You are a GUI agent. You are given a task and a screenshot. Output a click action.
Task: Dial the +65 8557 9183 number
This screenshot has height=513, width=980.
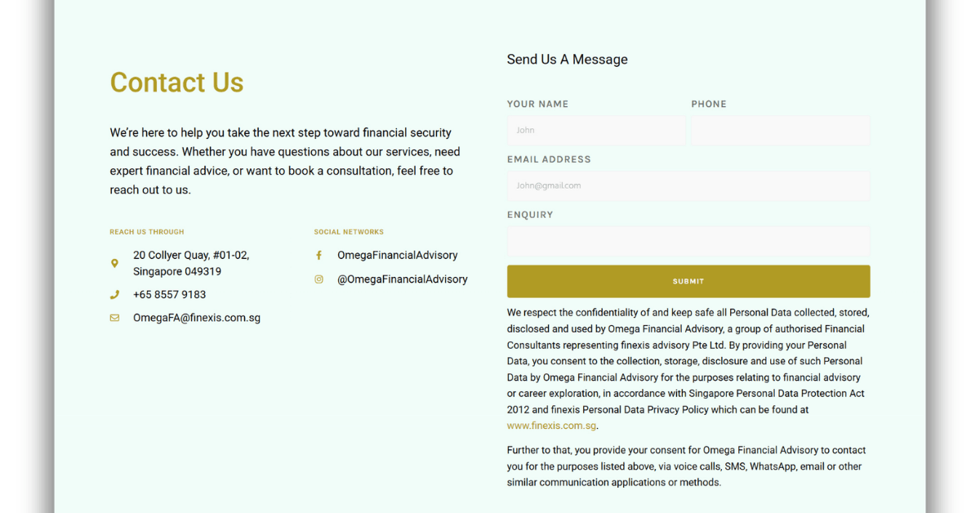coord(169,295)
